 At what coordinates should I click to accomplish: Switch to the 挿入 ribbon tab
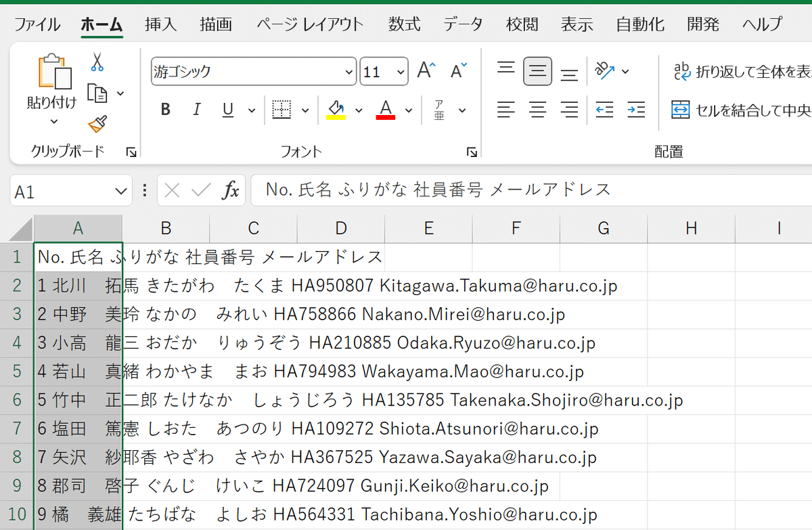(160, 23)
